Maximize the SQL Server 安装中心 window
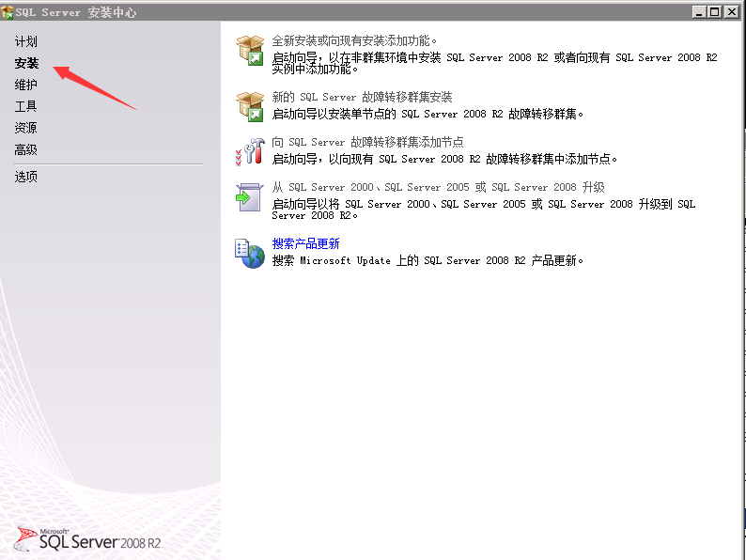 715,12
